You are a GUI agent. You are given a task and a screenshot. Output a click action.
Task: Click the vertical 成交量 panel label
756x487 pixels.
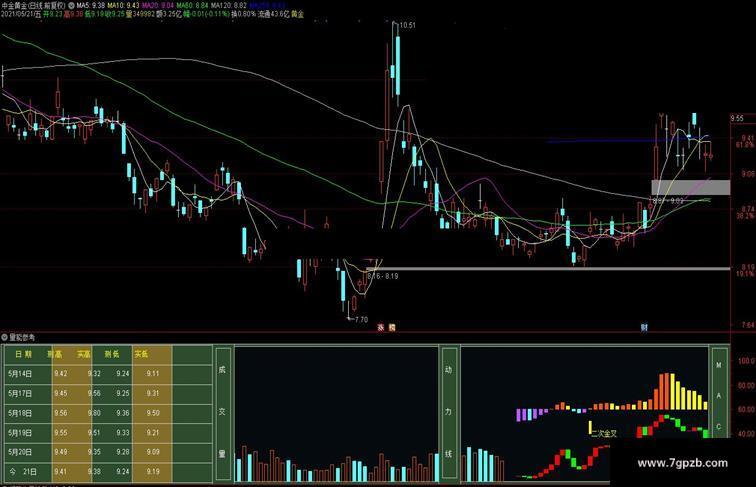tap(222, 412)
